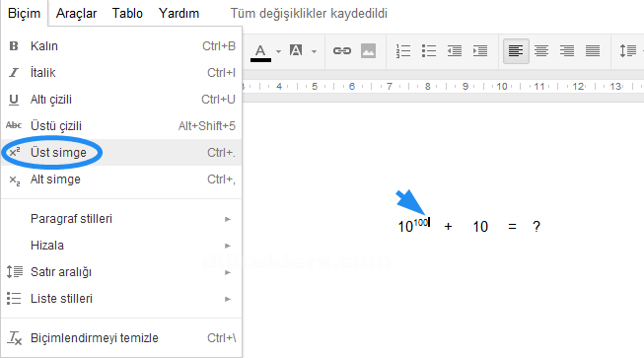Click the second '10' in the equation
Screen dimensions: 644x358
480,227
